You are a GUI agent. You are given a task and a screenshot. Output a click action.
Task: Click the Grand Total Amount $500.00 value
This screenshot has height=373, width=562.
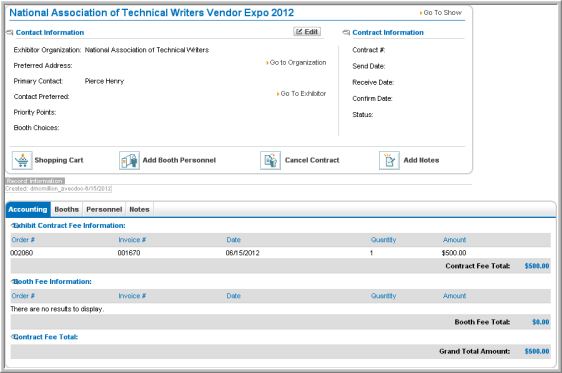click(537, 352)
